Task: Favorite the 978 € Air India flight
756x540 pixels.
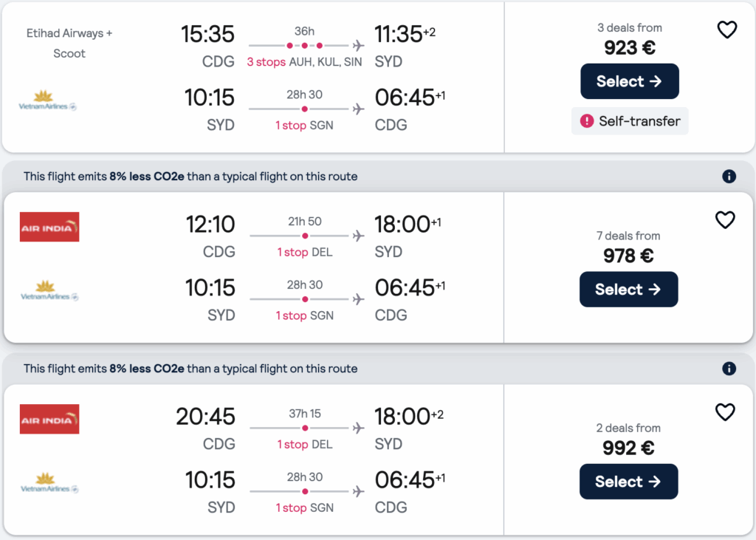Action: coord(726,220)
